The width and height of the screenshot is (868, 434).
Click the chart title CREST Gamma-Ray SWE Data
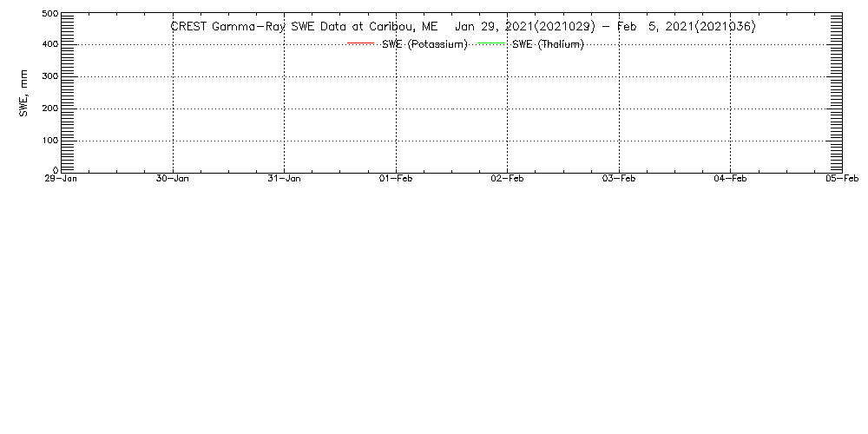coord(304,27)
